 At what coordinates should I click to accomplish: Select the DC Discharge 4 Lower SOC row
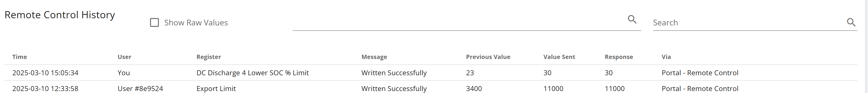click(431, 73)
